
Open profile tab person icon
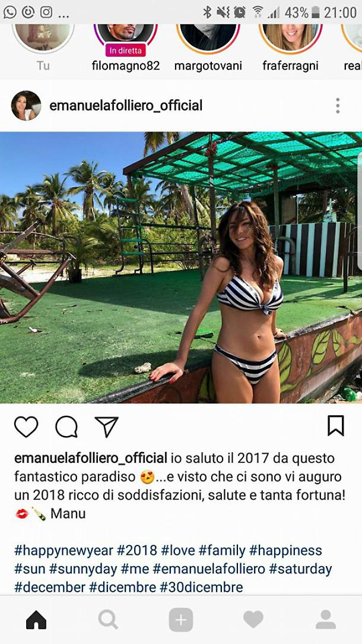coord(325,620)
